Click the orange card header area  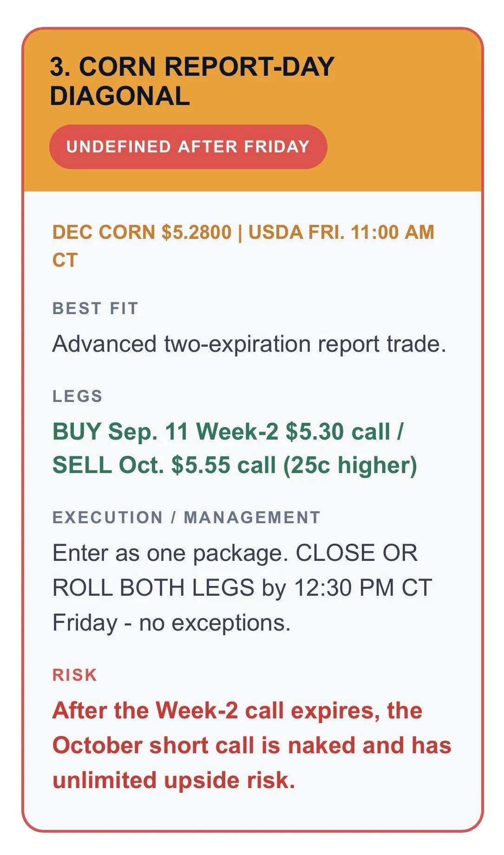click(x=252, y=111)
